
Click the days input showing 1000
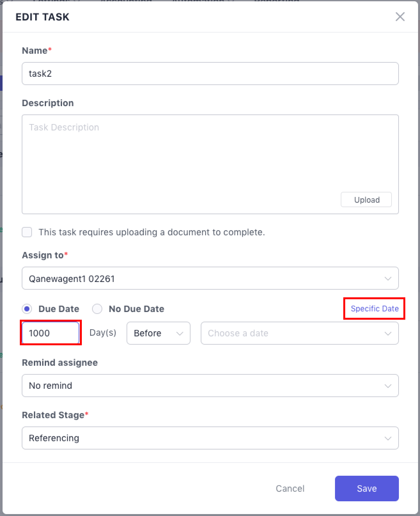(50, 333)
